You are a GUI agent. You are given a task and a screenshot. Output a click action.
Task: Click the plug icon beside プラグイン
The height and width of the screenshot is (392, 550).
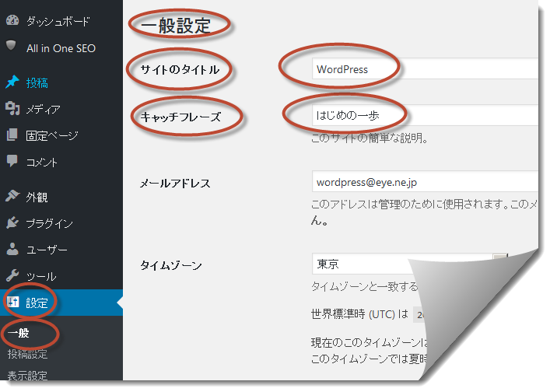point(12,222)
